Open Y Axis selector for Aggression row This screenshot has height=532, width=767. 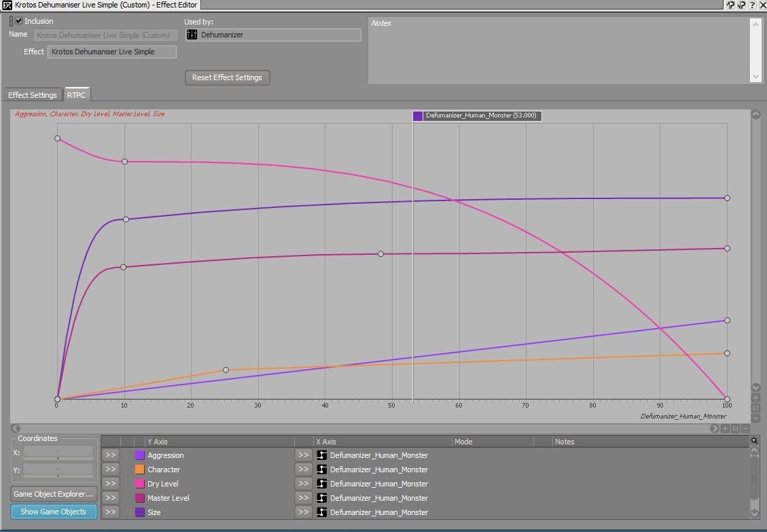[111, 455]
